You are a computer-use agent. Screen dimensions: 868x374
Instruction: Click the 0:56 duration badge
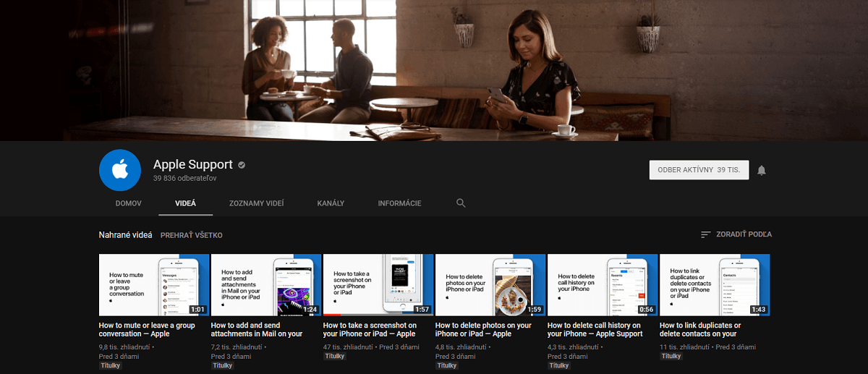[x=647, y=310]
